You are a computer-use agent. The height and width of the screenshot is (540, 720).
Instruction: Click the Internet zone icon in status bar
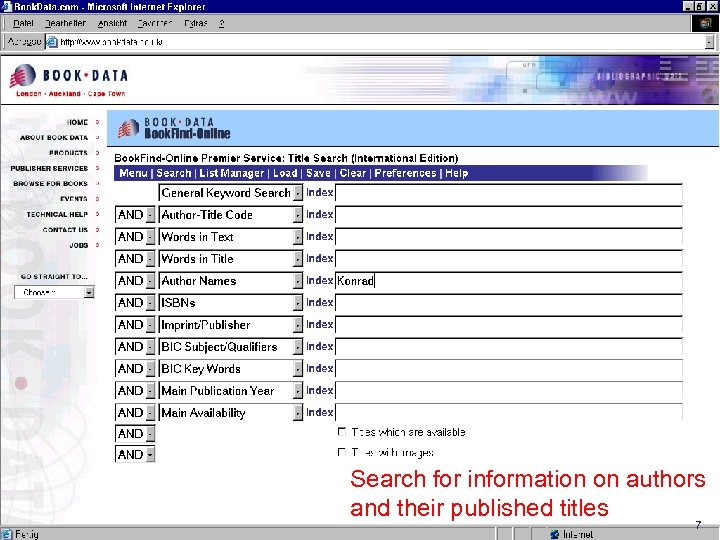(555, 534)
